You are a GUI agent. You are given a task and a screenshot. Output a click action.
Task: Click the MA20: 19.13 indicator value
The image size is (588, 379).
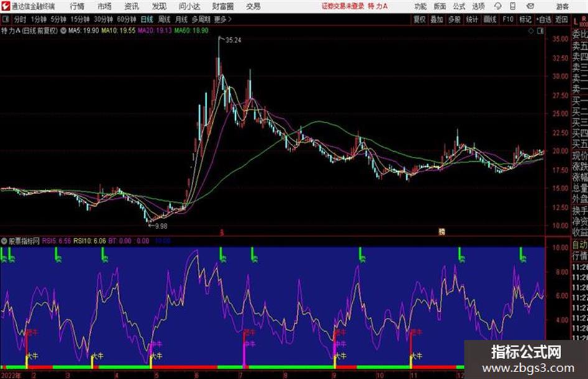pyautogui.click(x=154, y=30)
